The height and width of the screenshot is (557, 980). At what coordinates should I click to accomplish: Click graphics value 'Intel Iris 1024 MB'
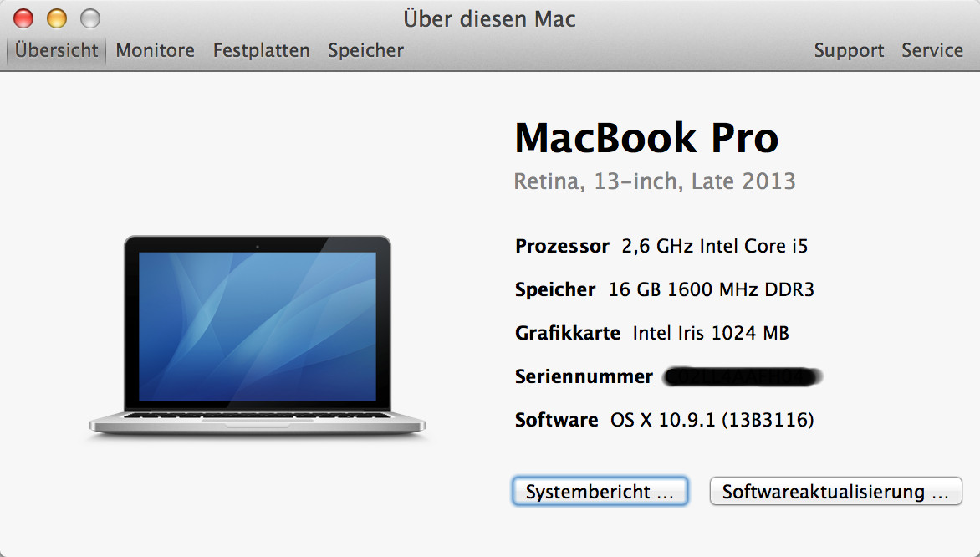pyautogui.click(x=711, y=333)
